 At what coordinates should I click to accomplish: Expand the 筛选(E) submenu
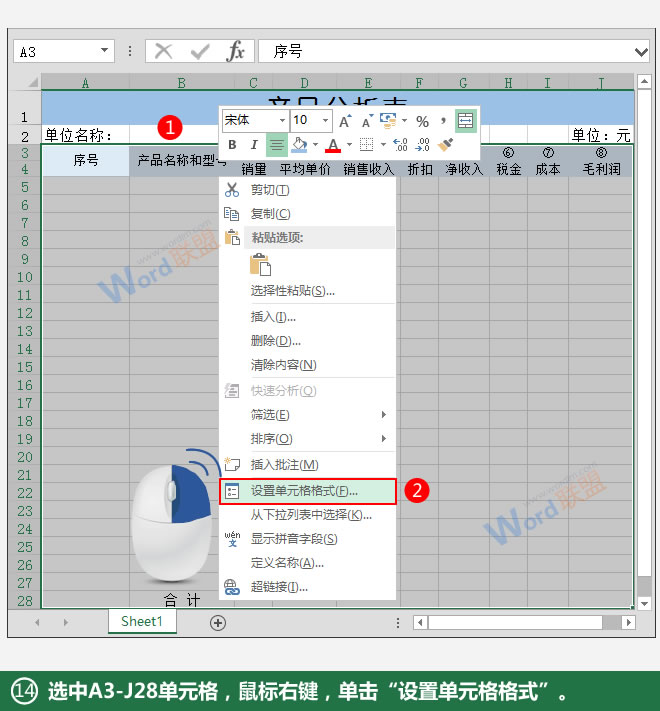point(307,415)
